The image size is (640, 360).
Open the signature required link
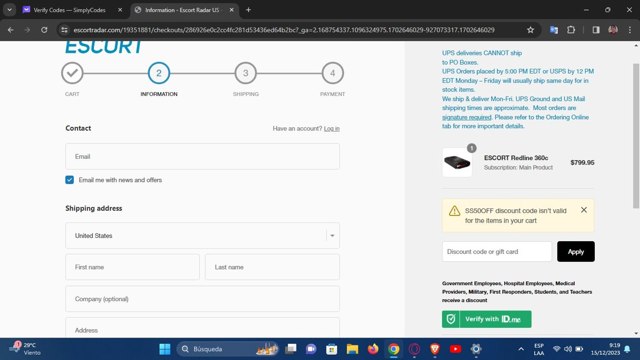click(x=467, y=117)
